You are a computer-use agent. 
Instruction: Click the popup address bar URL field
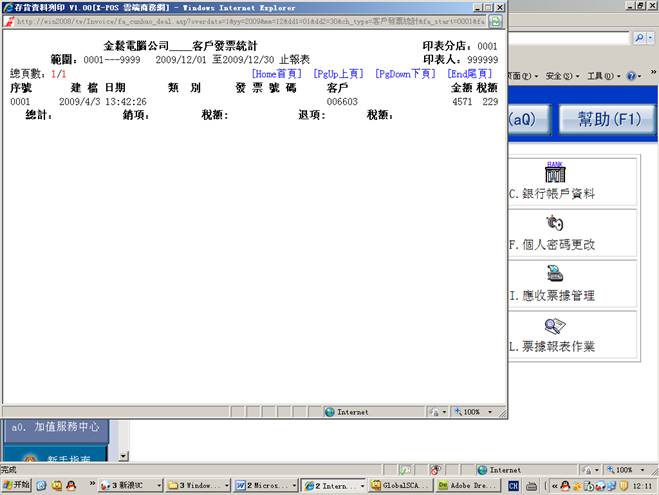pyautogui.click(x=250, y=20)
